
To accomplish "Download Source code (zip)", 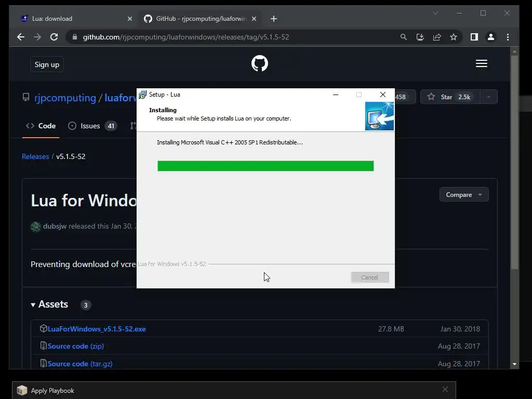I will pos(76,346).
